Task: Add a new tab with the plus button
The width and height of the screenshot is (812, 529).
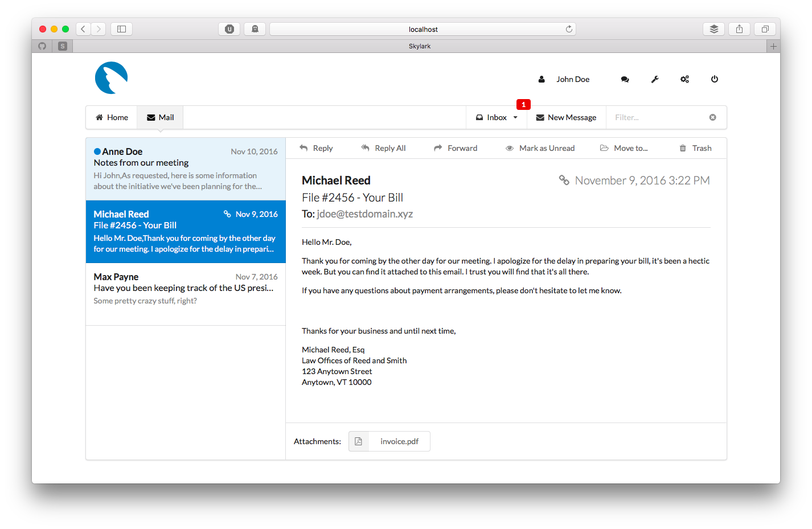Action: [773, 46]
